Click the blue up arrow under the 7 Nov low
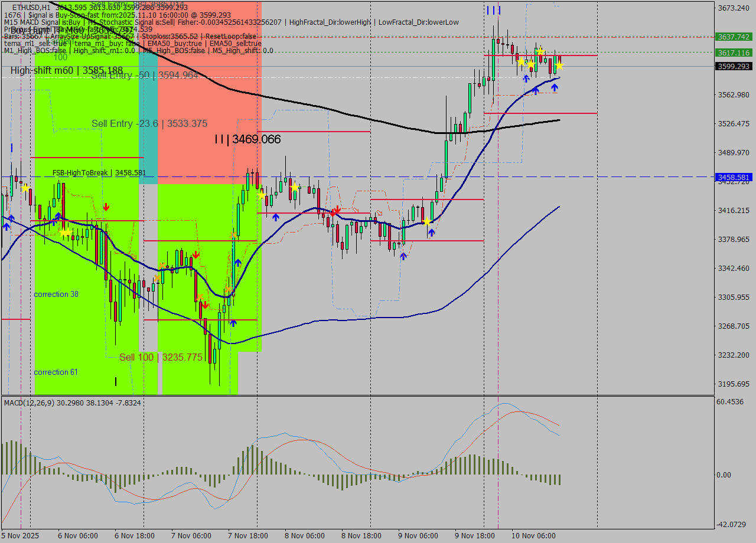The width and height of the screenshot is (756, 543). [233, 323]
